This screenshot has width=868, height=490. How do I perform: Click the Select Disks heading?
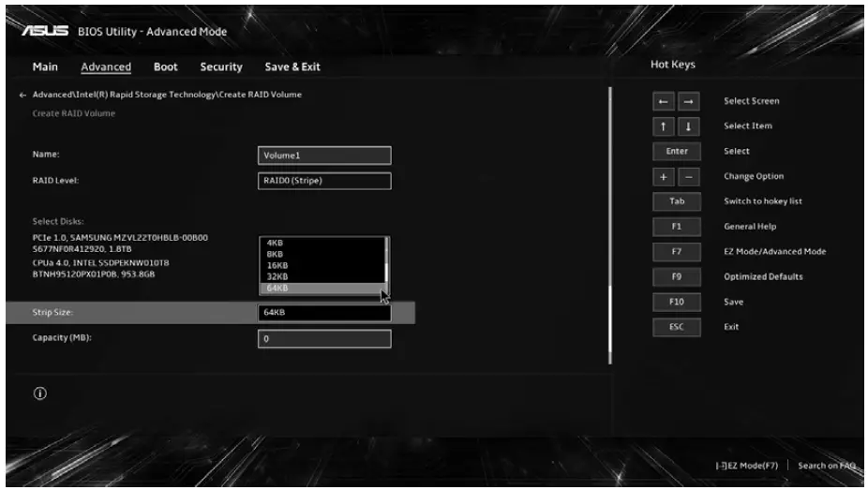pyautogui.click(x=58, y=221)
